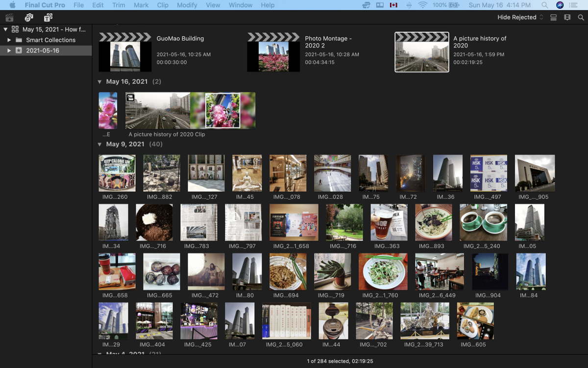This screenshot has width=588, height=368.
Task: Select the Photo Montage - 2020 2 project
Action: click(273, 53)
